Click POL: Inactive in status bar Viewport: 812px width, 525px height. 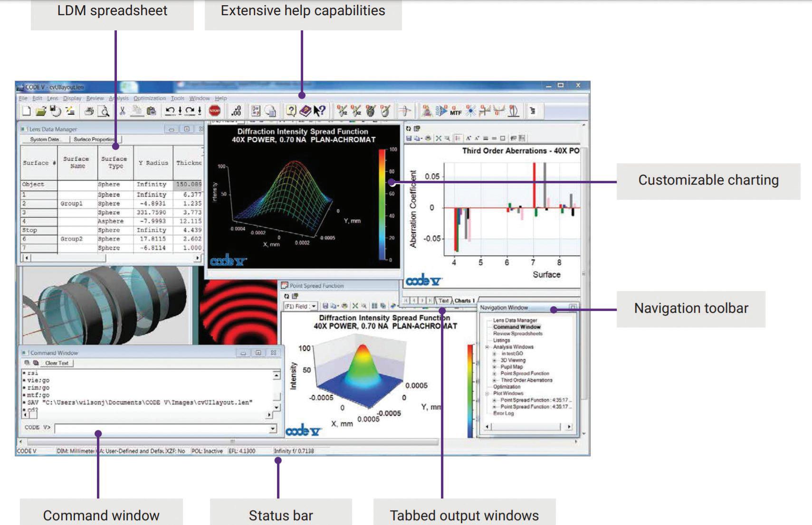pos(207,451)
